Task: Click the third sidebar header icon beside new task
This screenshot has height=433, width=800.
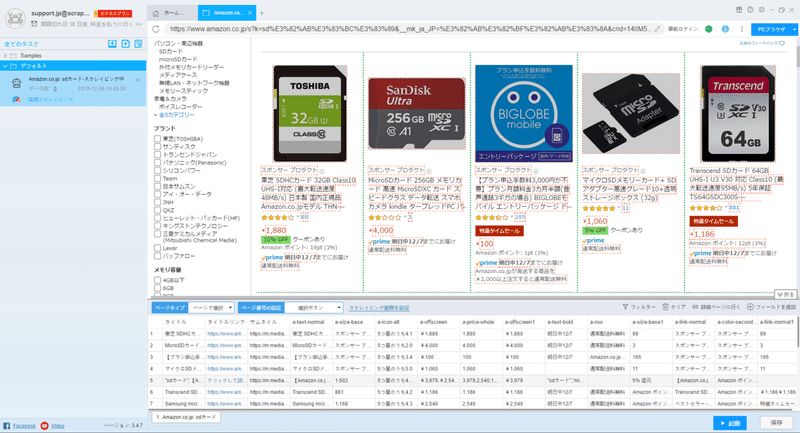Action: (x=138, y=44)
